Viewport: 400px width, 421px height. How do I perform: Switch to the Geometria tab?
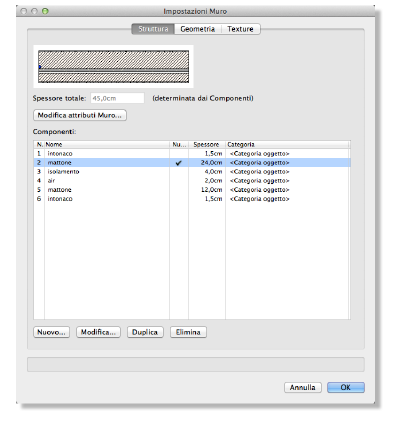tap(197, 29)
